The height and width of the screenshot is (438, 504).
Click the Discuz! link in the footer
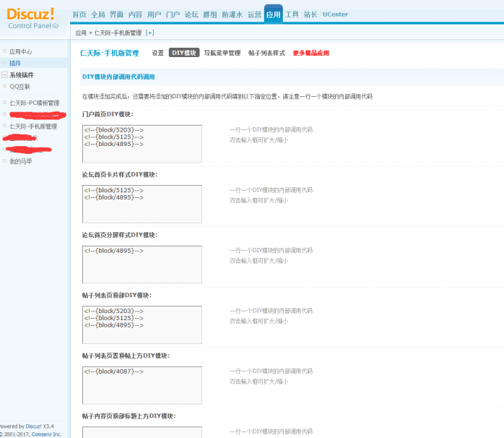pyautogui.click(x=33, y=426)
